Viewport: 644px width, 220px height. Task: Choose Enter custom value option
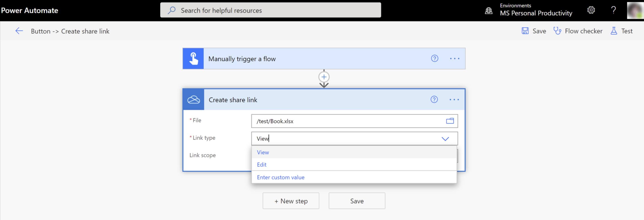(354, 177)
